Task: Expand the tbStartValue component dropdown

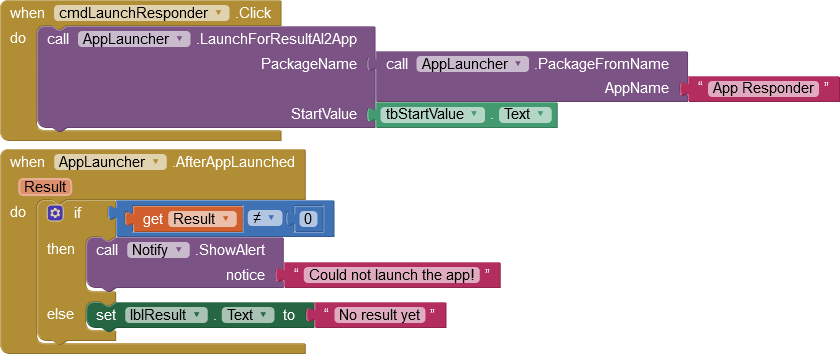Action: pyautogui.click(x=430, y=114)
